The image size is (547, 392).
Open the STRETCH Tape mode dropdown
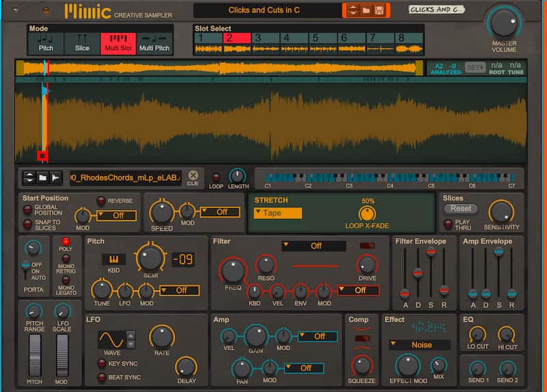(278, 213)
